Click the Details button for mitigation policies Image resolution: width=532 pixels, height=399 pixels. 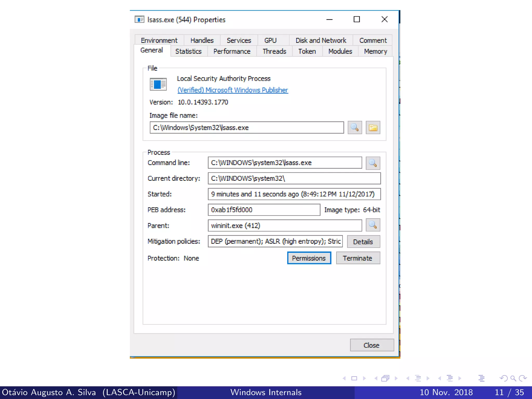[363, 242]
